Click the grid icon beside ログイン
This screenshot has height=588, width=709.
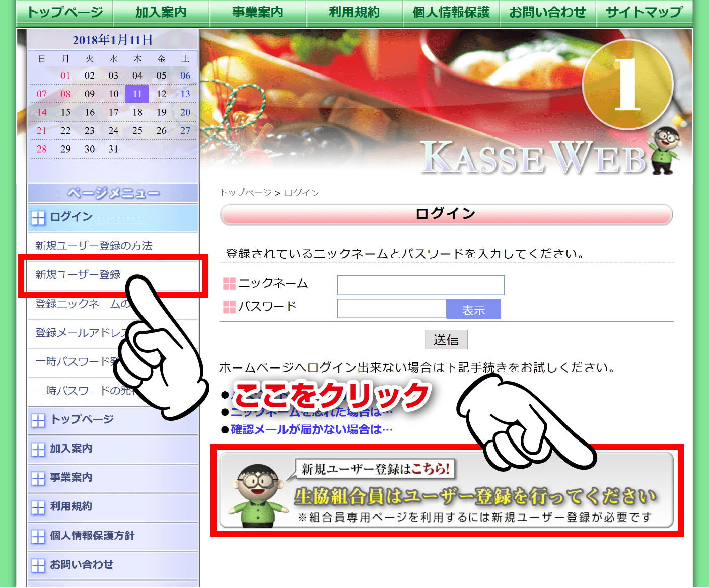(38, 218)
